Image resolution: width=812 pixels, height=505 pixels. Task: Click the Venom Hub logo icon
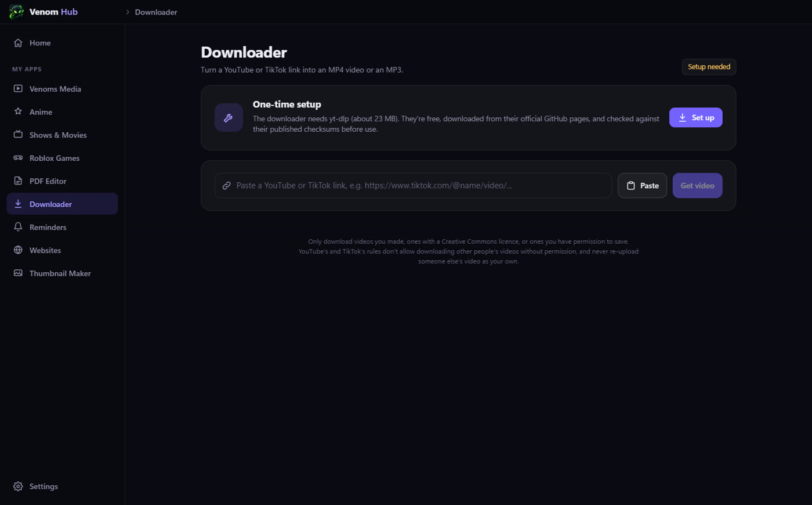[16, 12]
